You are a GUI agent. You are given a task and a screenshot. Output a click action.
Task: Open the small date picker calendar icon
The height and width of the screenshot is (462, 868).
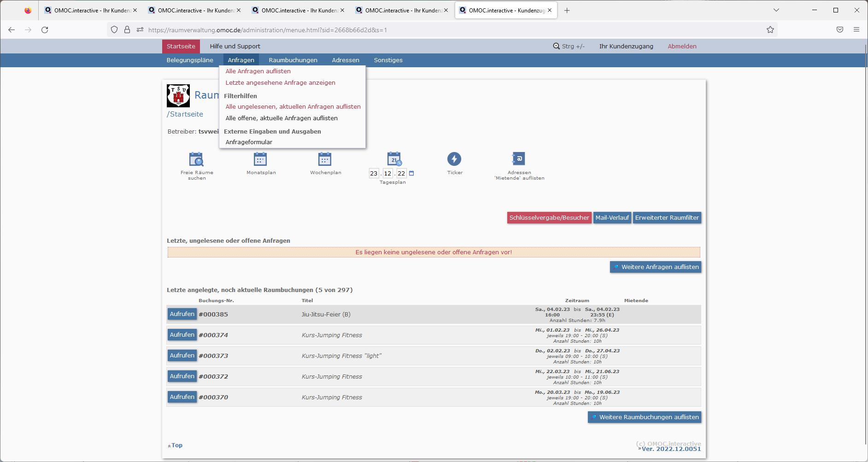411,173
